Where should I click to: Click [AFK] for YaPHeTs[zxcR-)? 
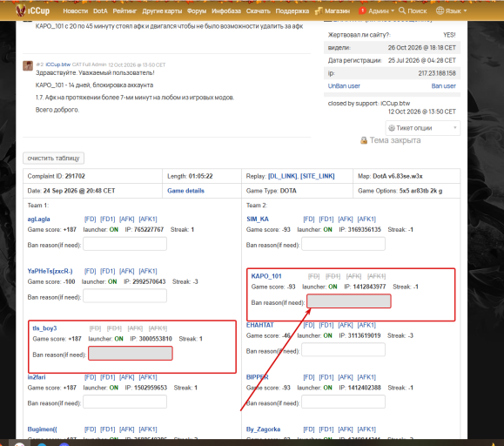point(126,271)
